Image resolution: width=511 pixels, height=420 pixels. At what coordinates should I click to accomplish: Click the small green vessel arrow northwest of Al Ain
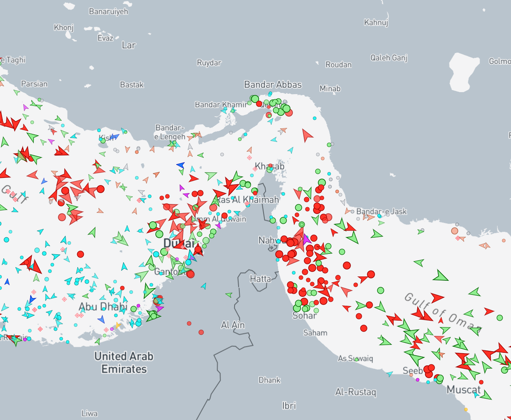click(229, 295)
